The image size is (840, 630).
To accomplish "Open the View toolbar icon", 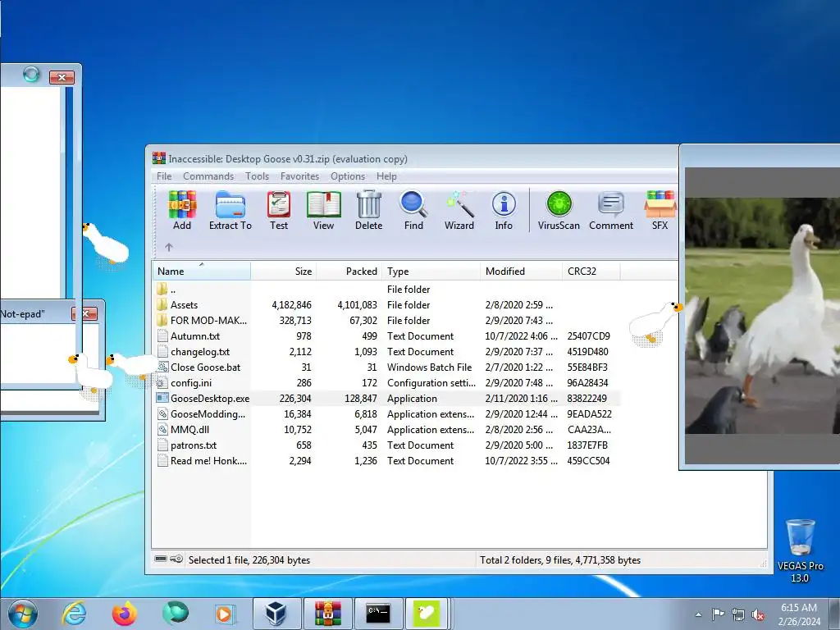I will pos(323,210).
